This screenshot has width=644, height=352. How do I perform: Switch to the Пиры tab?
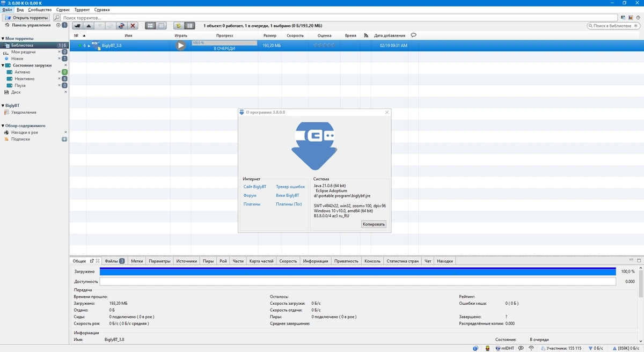tap(208, 261)
